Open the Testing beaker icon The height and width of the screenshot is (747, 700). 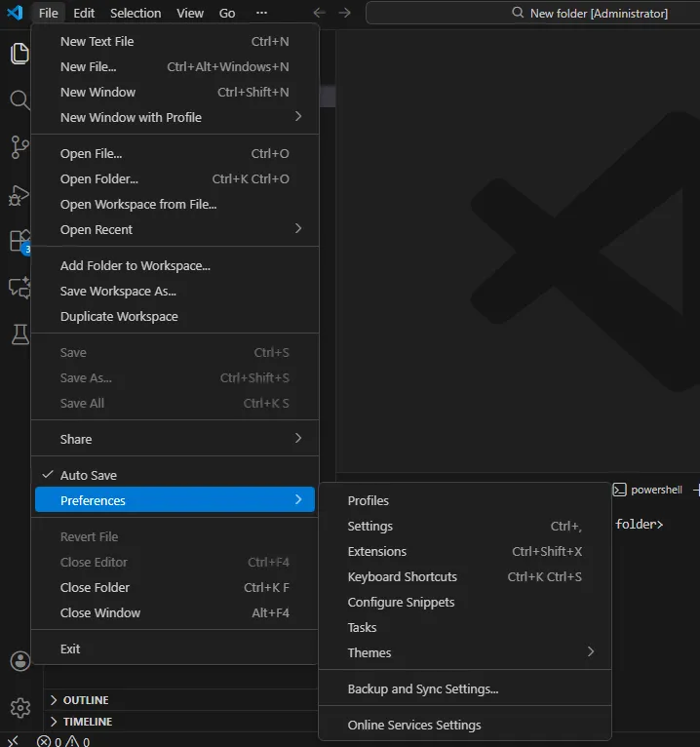[x=20, y=334]
